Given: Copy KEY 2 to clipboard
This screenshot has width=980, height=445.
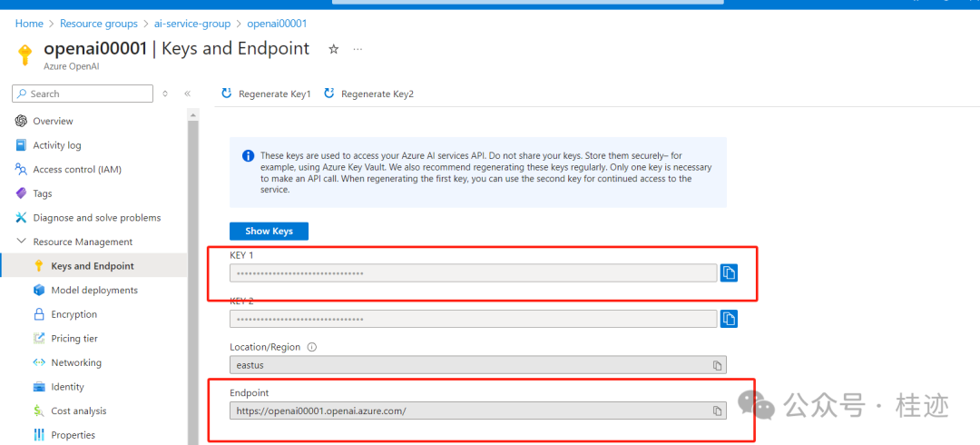Looking at the screenshot, I should click(729, 319).
